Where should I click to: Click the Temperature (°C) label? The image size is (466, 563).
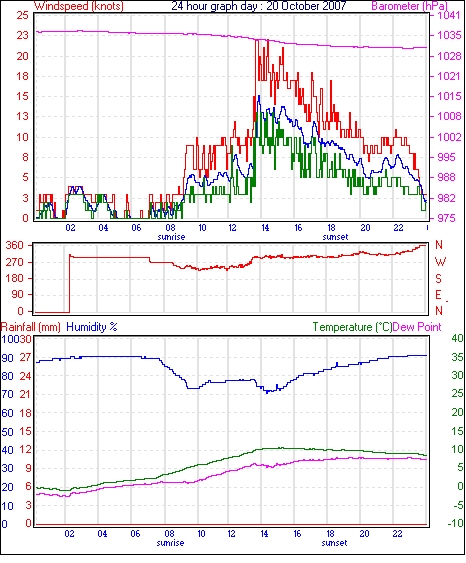[352, 327]
